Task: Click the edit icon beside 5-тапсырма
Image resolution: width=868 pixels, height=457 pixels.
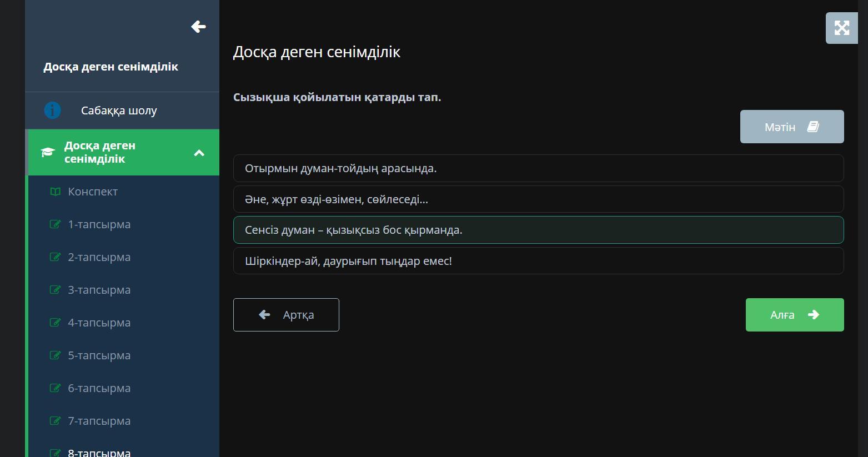Action: coord(56,355)
